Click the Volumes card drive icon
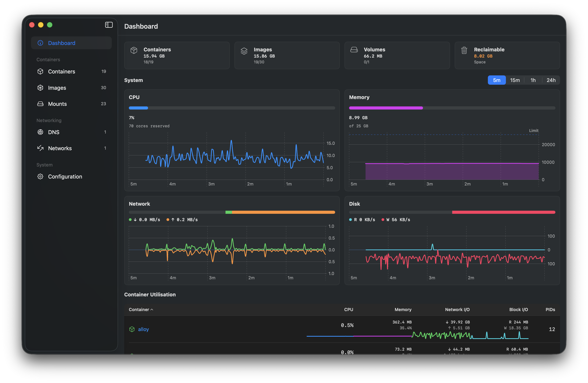This screenshot has height=383, width=588. click(x=354, y=50)
